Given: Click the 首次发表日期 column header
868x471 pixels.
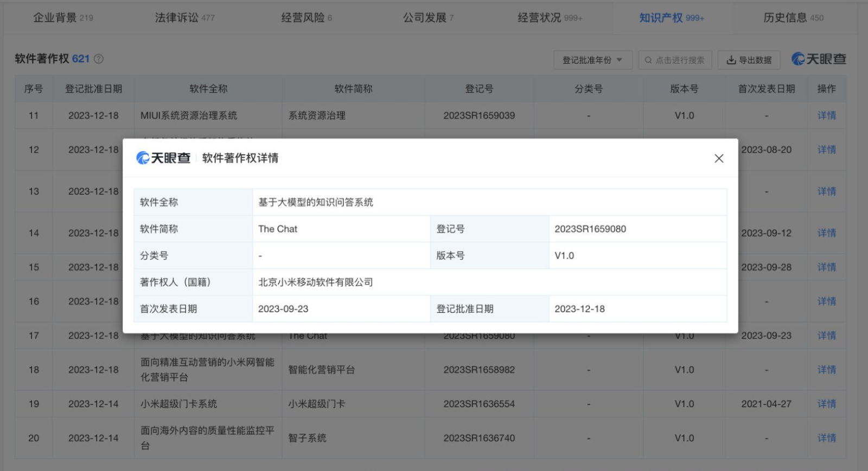Looking at the screenshot, I should click(767, 89).
